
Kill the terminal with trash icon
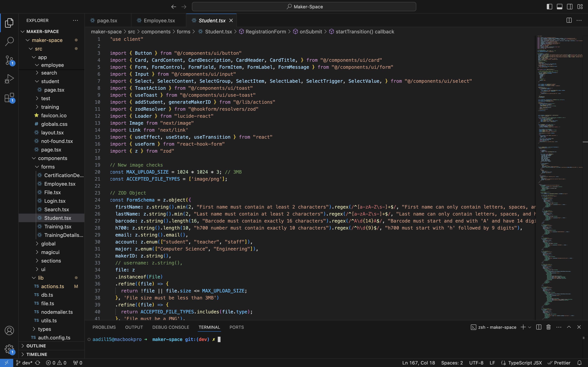(x=548, y=327)
